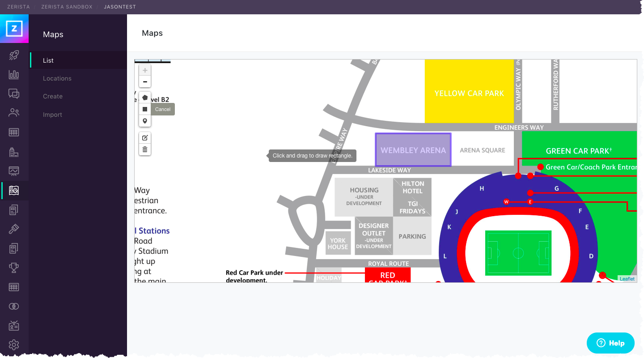Click the red E marker on stadium
This screenshot has width=644, height=358.
[530, 202]
